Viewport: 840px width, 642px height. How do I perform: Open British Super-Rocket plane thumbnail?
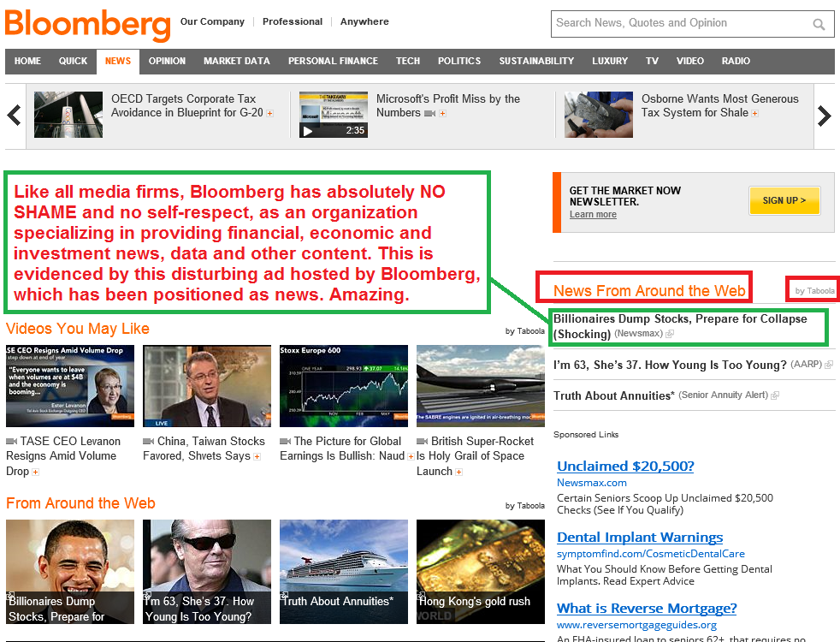point(481,386)
